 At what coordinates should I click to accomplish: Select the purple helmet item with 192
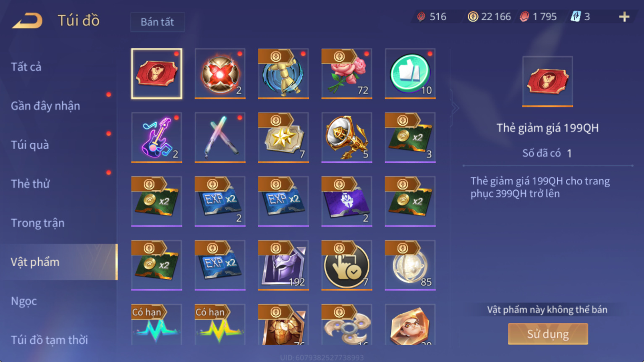pyautogui.click(x=283, y=265)
